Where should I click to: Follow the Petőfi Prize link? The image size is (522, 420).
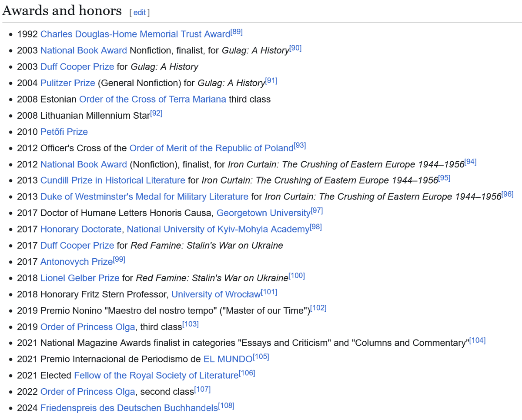click(x=64, y=132)
